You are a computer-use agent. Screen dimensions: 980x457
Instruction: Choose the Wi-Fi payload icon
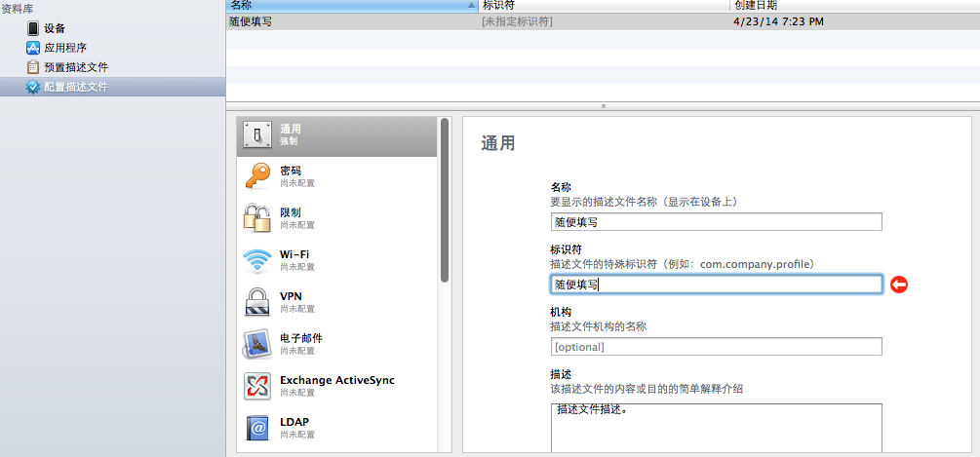click(257, 260)
